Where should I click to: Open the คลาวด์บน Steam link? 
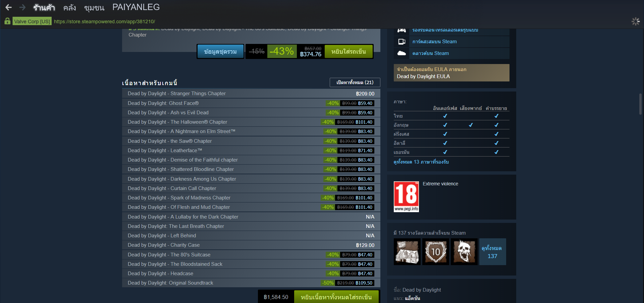coord(430,53)
